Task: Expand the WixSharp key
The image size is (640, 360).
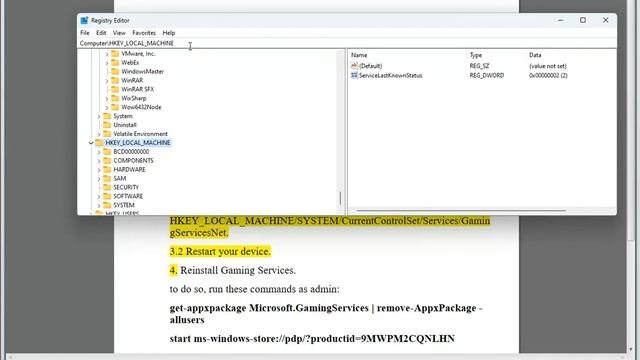Action: pyautogui.click(x=107, y=98)
